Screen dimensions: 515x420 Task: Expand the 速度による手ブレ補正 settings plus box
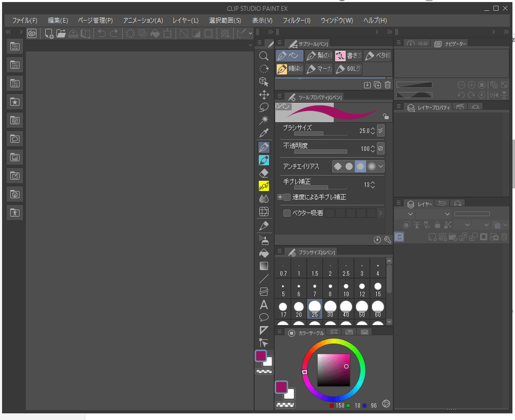click(280, 197)
